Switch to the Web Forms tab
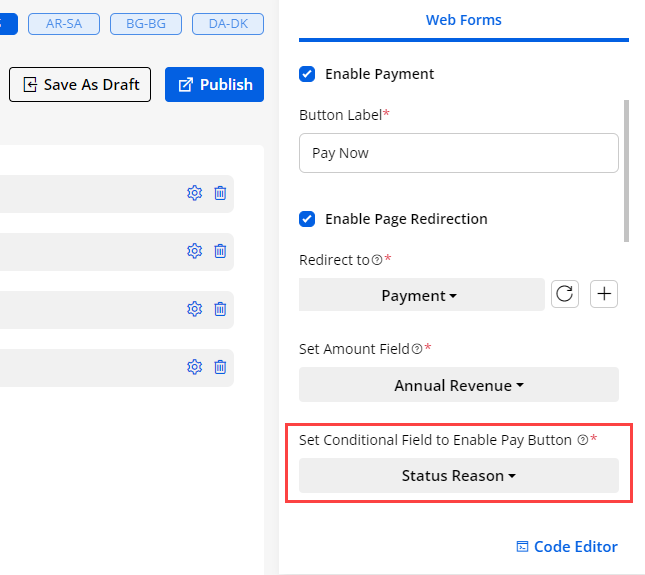 [x=463, y=20]
